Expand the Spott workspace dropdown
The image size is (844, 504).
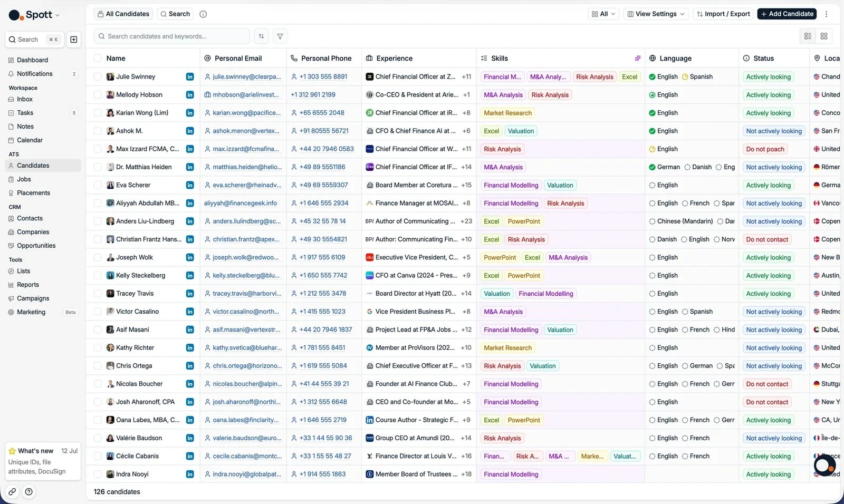[x=57, y=15]
